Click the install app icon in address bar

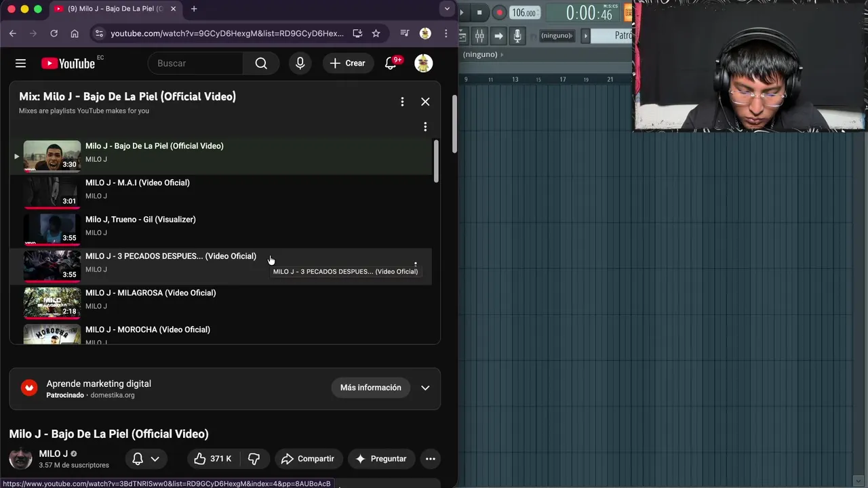coord(357,33)
